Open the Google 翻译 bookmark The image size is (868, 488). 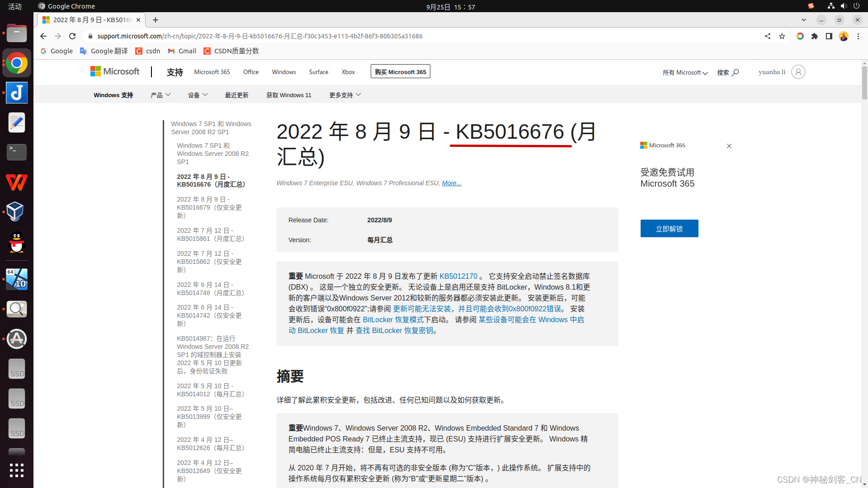(104, 51)
